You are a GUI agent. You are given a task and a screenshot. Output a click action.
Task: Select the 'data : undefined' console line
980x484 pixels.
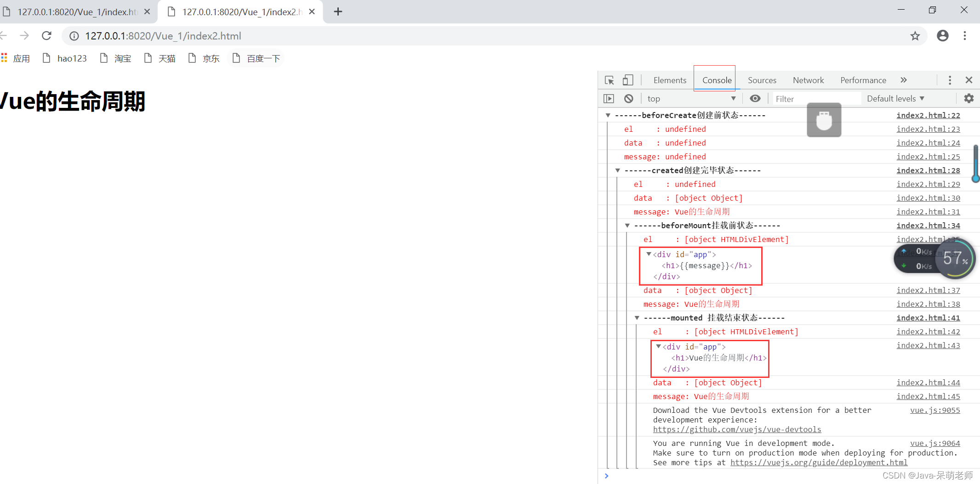665,143
